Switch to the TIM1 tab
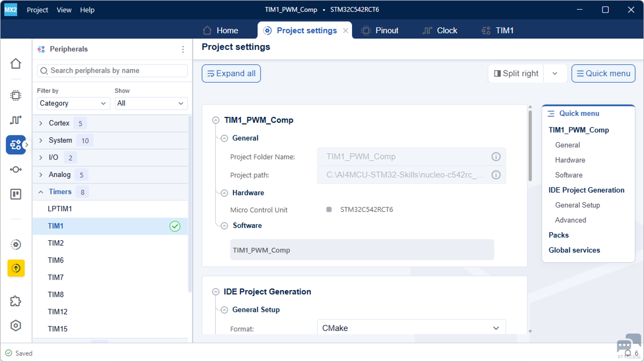This screenshot has height=362, width=644. tap(498, 31)
